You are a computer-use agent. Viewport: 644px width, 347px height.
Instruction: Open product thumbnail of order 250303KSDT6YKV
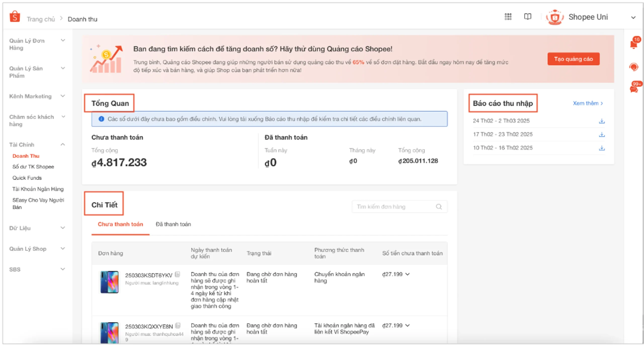coord(109,282)
